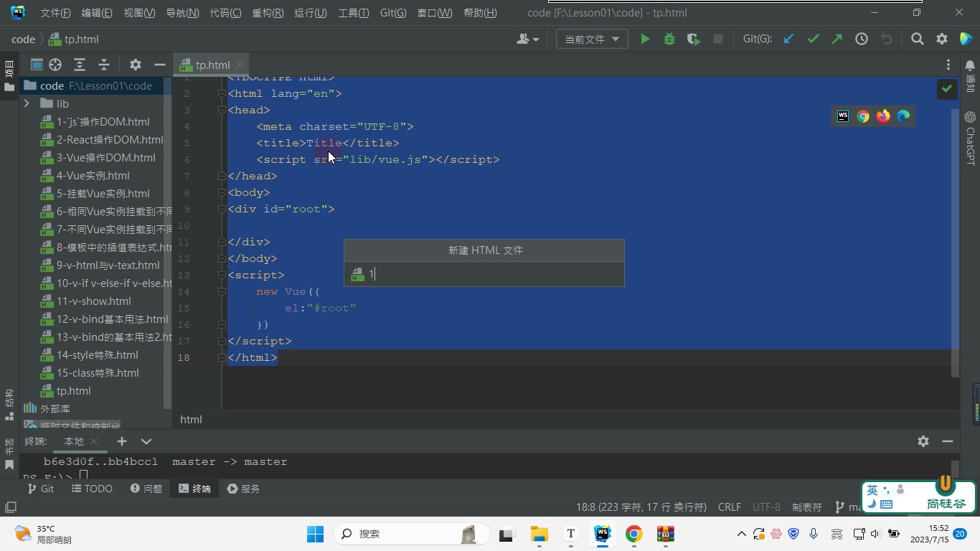Viewport: 980px width, 551px height.
Task: Commit changes with the green checkmark icon
Action: pyautogui.click(x=813, y=39)
